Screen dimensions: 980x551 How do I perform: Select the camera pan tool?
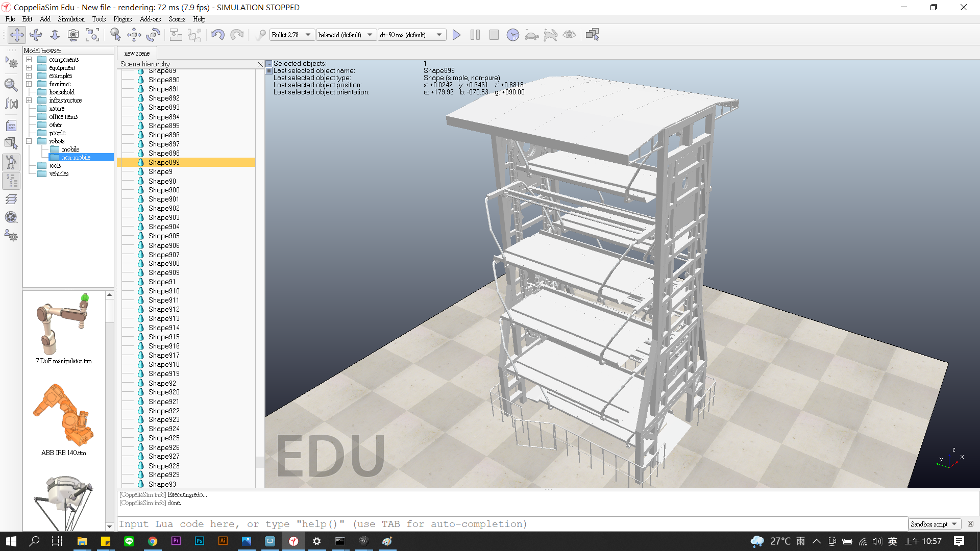[17, 35]
